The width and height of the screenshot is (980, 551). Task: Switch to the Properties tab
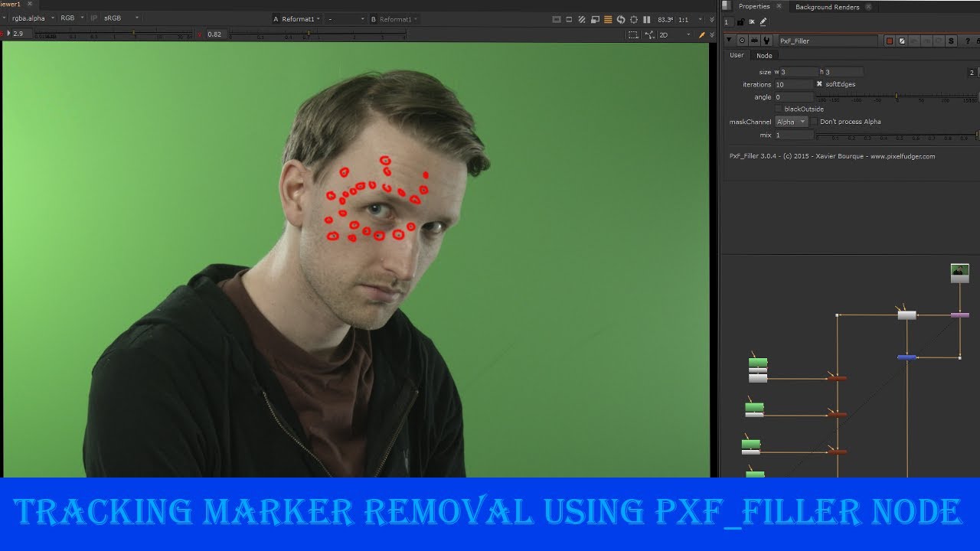point(754,6)
